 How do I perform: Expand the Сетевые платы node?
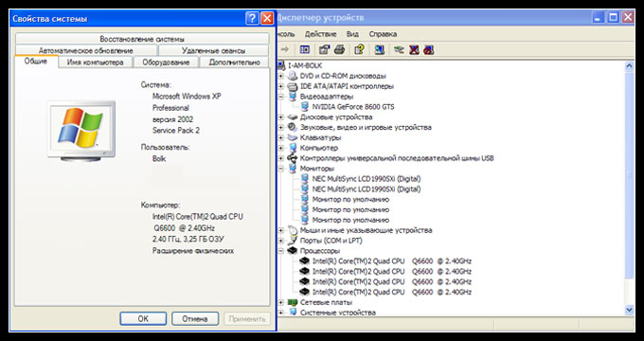pos(281,302)
